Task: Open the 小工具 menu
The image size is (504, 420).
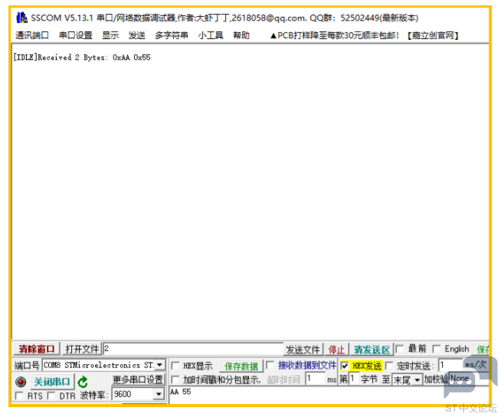Action: pyautogui.click(x=211, y=35)
